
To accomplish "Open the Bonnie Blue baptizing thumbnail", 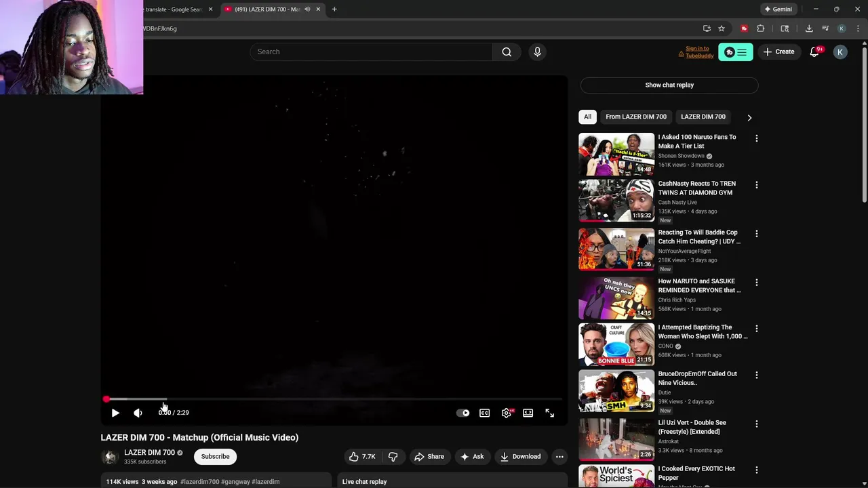I will (616, 344).
